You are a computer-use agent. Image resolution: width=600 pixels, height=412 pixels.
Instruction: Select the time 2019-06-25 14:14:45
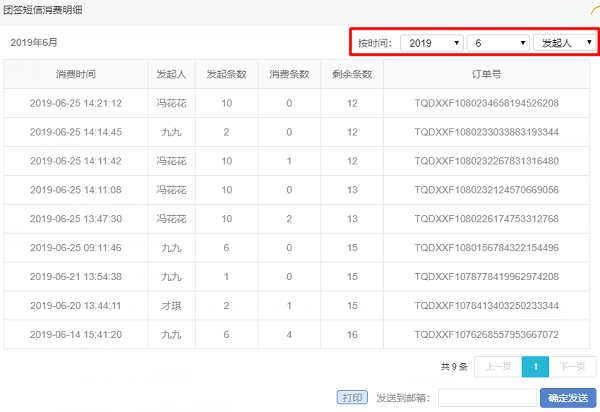[76, 132]
